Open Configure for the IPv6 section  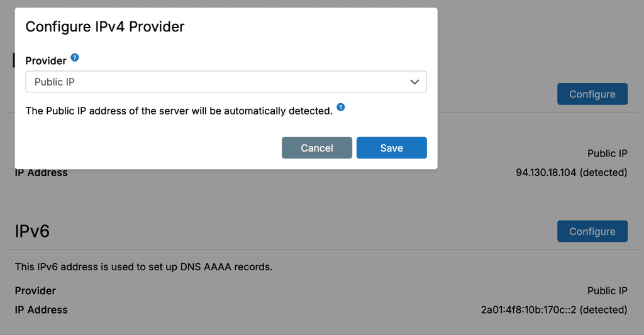[592, 231]
